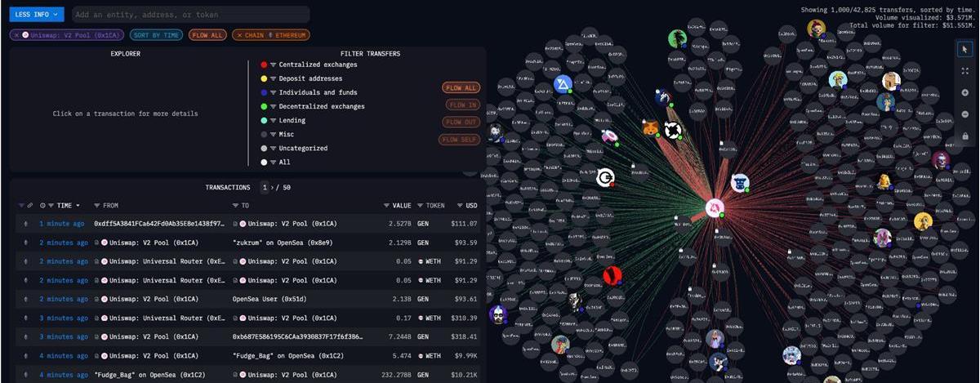The width and height of the screenshot is (980, 383).
Task: Click the Uniswap: V2 Pool (0x1CA) chip label
Action: click(x=75, y=35)
